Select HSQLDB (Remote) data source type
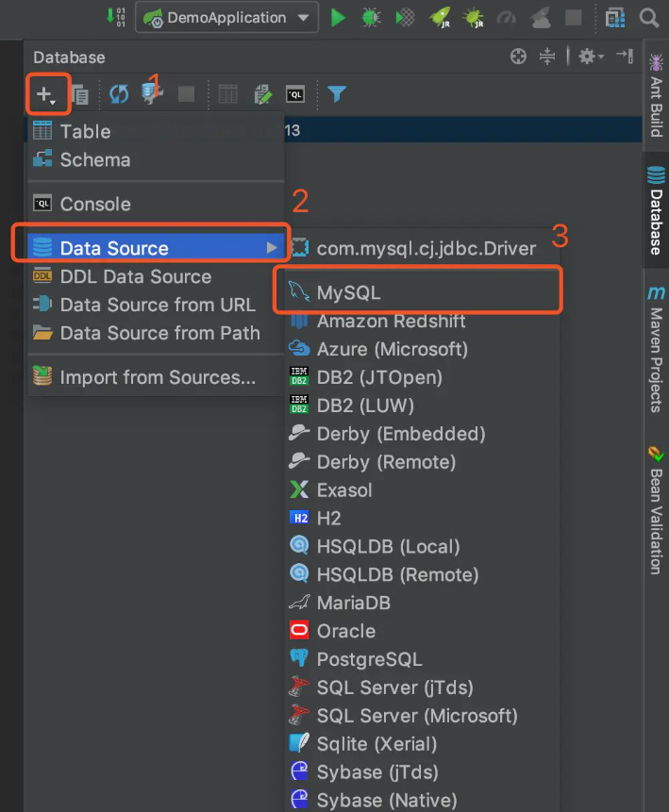This screenshot has width=669, height=812. tap(423, 574)
